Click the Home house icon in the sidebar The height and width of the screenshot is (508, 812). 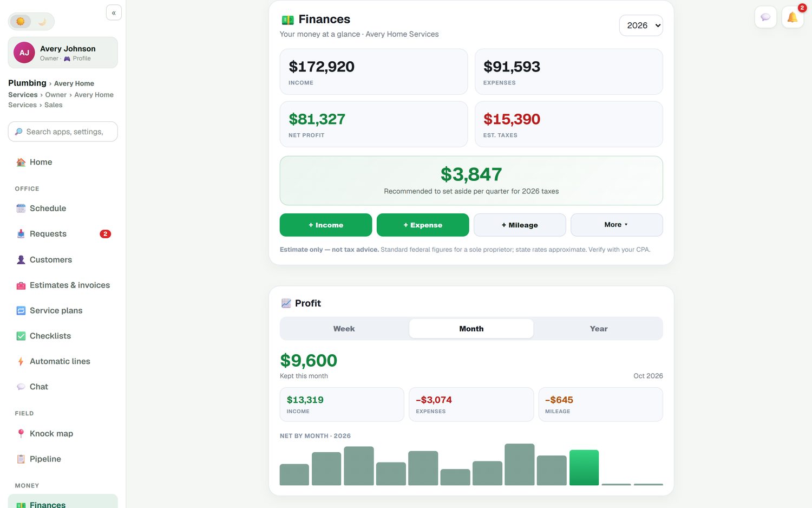(x=21, y=162)
